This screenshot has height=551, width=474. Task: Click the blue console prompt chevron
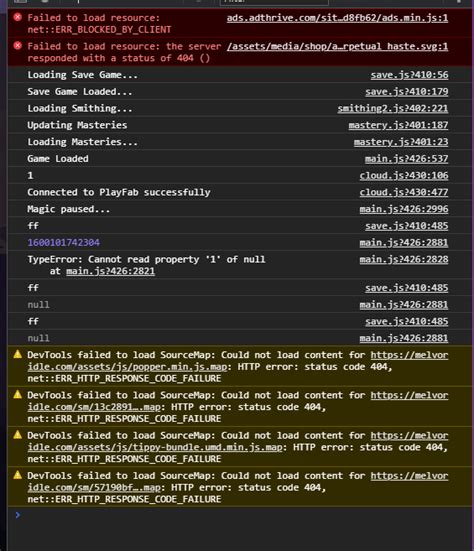point(18,515)
